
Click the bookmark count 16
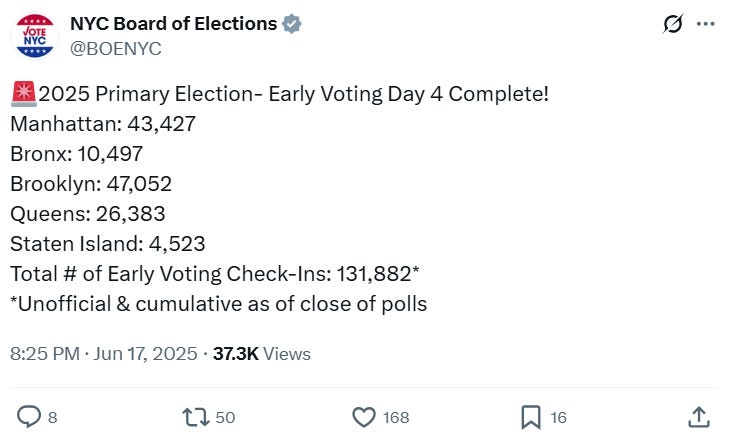pyautogui.click(x=558, y=417)
